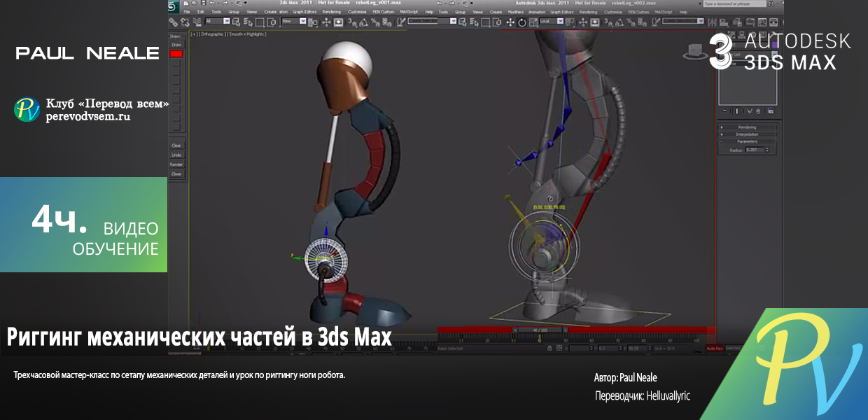Open Configure Modifier Sets icon
Screen dimensions: 868x420
(x=771, y=111)
